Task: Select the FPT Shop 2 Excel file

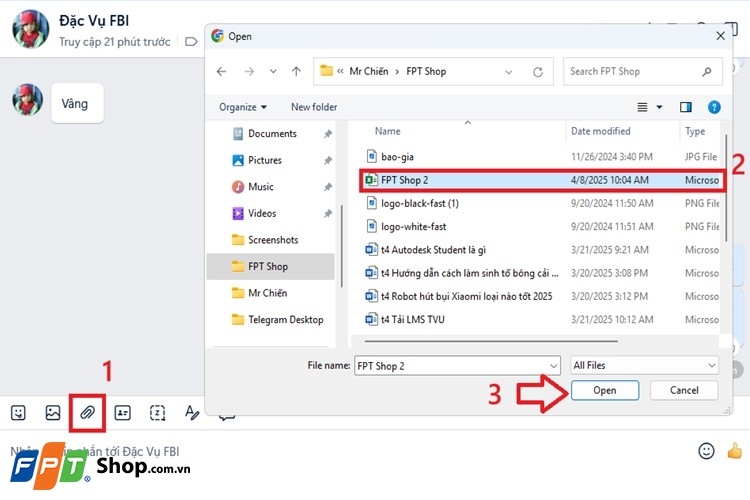Action: tap(541, 180)
